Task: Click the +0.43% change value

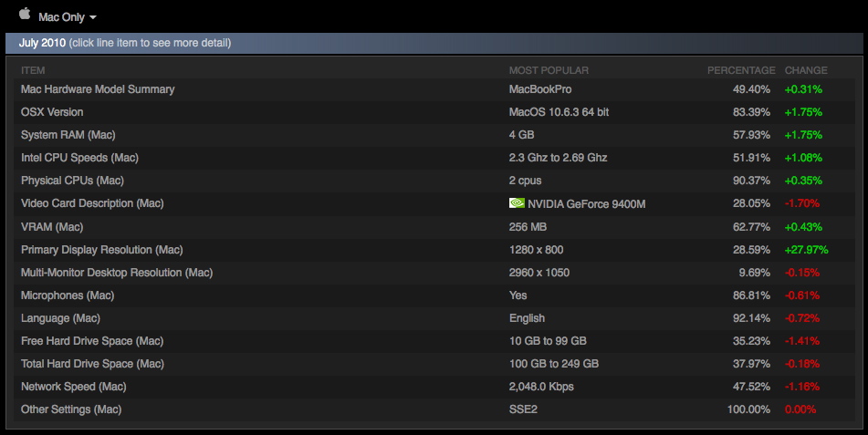Action: 803,227
